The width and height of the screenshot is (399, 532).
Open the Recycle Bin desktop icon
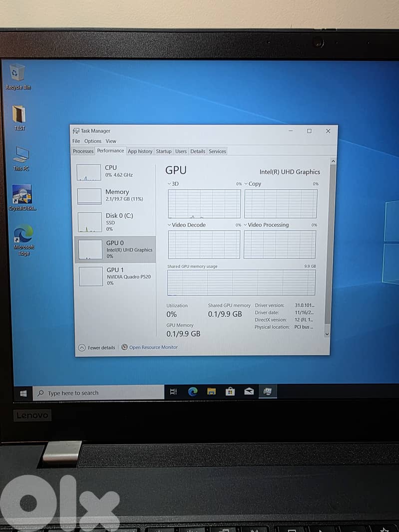click(x=17, y=77)
